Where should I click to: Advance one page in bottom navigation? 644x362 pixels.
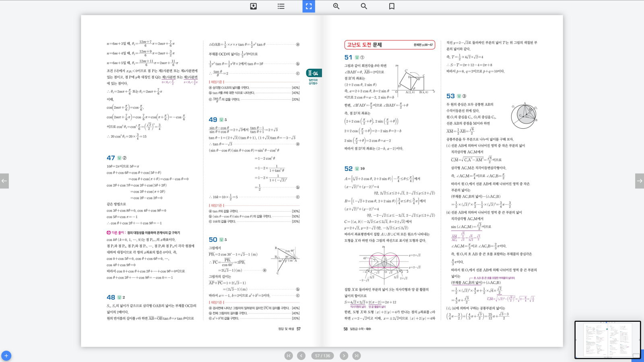pyautogui.click(x=344, y=356)
